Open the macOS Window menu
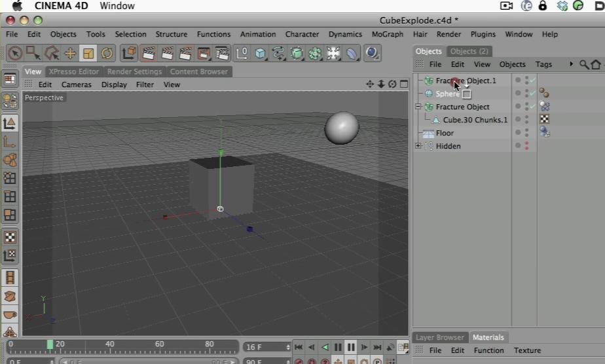The image size is (605, 364). point(117,6)
